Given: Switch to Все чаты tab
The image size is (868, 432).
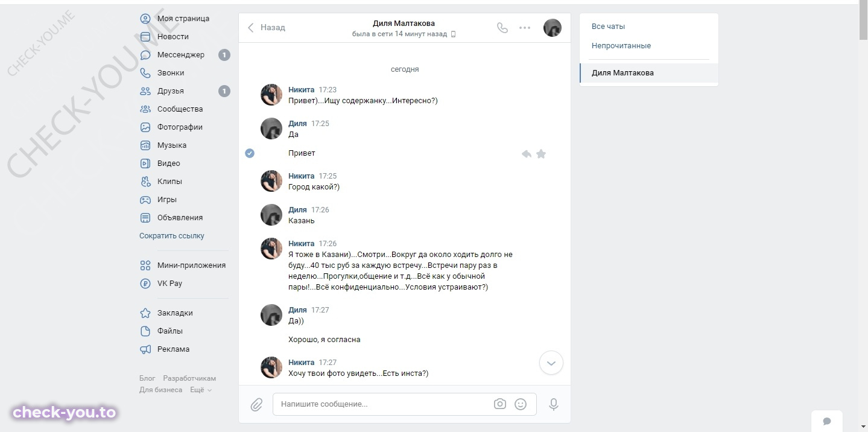Looking at the screenshot, I should [x=608, y=27].
